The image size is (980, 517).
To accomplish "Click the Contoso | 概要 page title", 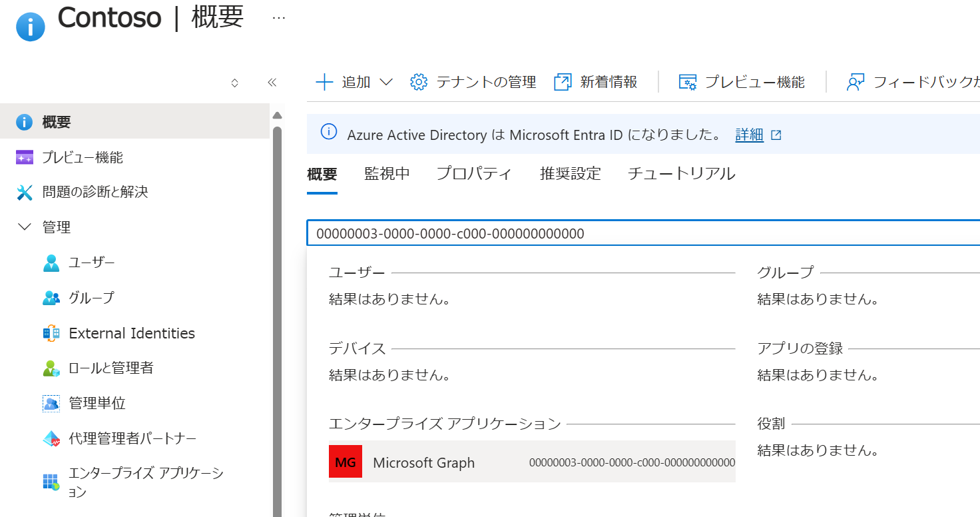I will click(150, 17).
